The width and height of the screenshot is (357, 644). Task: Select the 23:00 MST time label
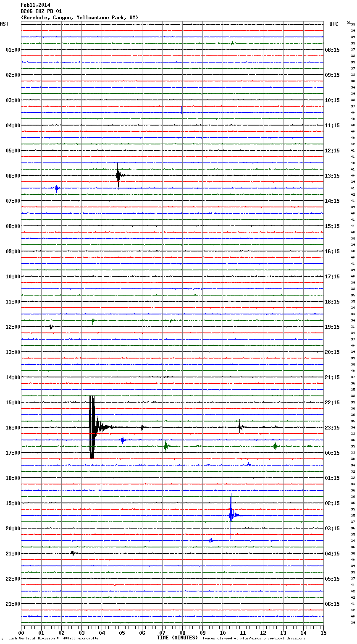pos(13,604)
